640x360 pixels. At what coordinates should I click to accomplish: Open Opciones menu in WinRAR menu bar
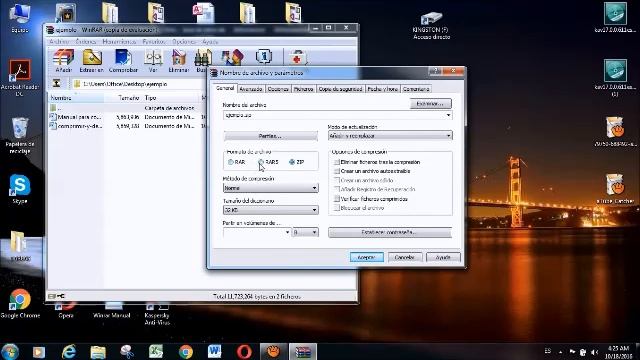(x=184, y=42)
